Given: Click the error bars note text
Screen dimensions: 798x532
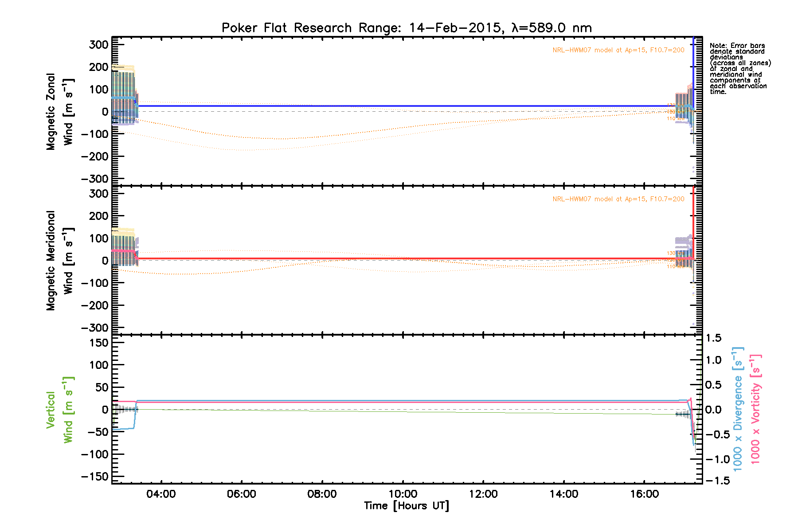Looking at the screenshot, I should (x=740, y=69).
